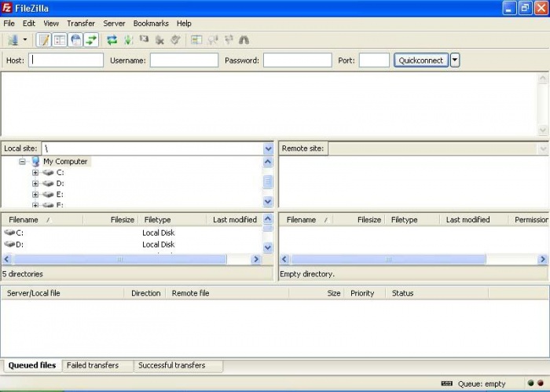The width and height of the screenshot is (550, 392).
Task: Open the Site Manager dropdown arrow
Action: (25, 39)
